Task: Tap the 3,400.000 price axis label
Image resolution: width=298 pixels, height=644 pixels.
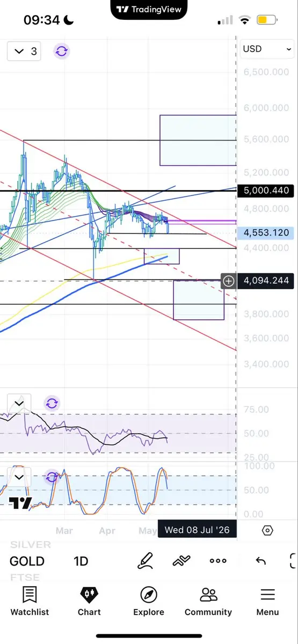Action: (x=266, y=364)
